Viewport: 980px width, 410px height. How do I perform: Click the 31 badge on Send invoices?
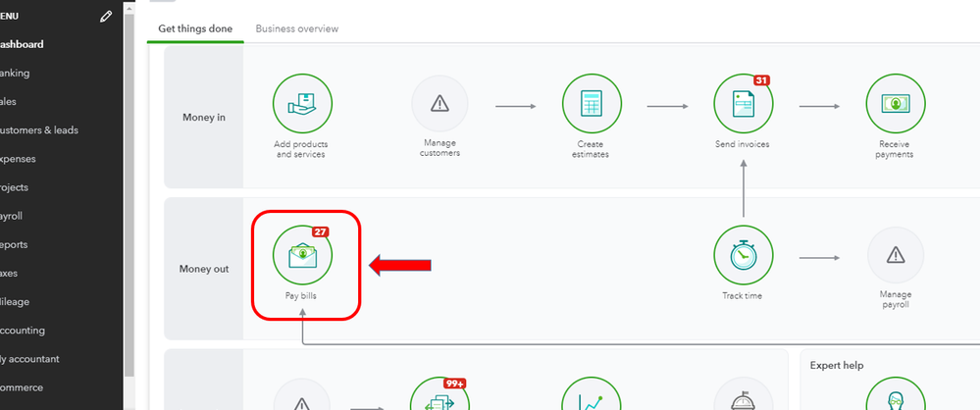click(760, 80)
